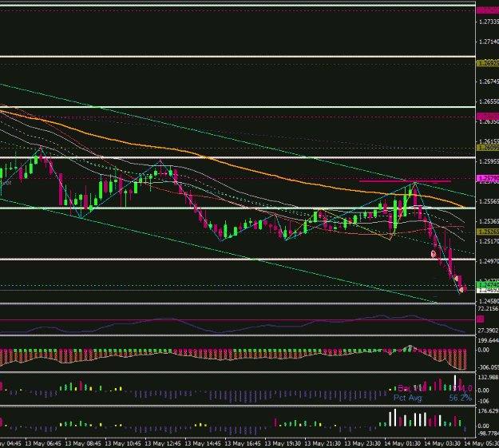Click the 56.2% percent average value

460,398
